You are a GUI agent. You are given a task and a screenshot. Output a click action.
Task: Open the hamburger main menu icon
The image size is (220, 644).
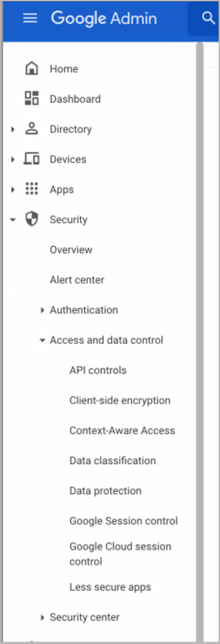coord(30,18)
